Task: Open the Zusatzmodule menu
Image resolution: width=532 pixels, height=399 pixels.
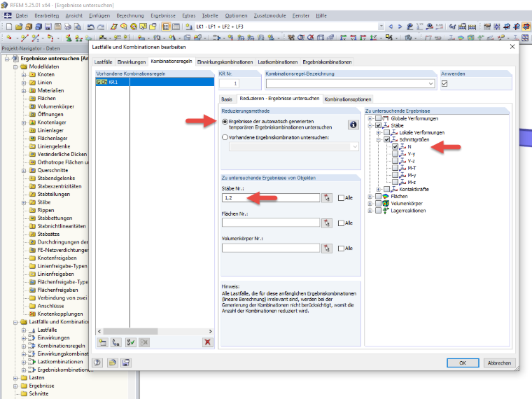Action: (269, 15)
